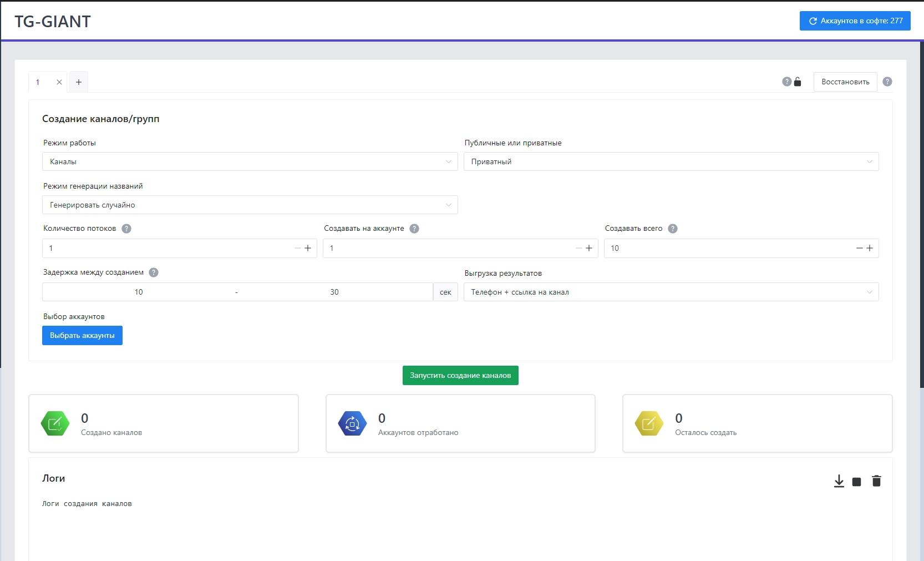Screen dimensions: 924x561
Task: Increase Создавать всего value with plus
Action: [x=870, y=248]
